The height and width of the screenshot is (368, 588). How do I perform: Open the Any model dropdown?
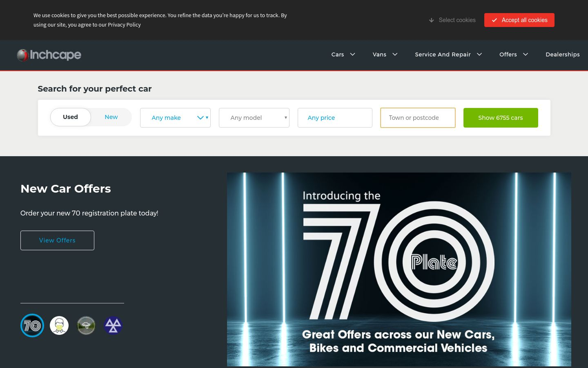(254, 118)
